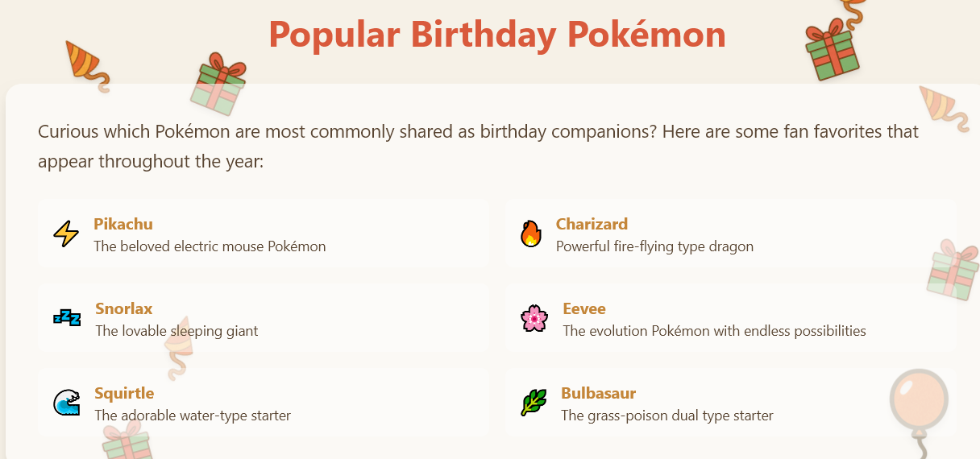This screenshot has height=459, width=980.
Task: Click the Bulbasaur name heading
Action: pos(598,393)
